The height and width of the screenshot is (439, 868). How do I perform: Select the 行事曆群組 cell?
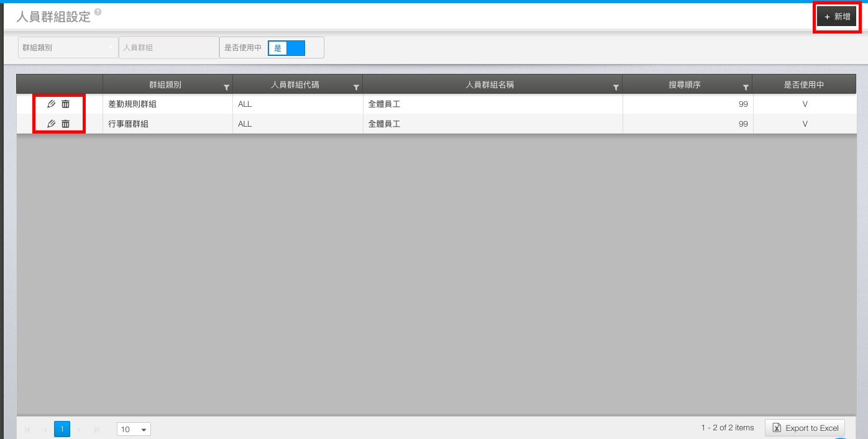click(168, 124)
